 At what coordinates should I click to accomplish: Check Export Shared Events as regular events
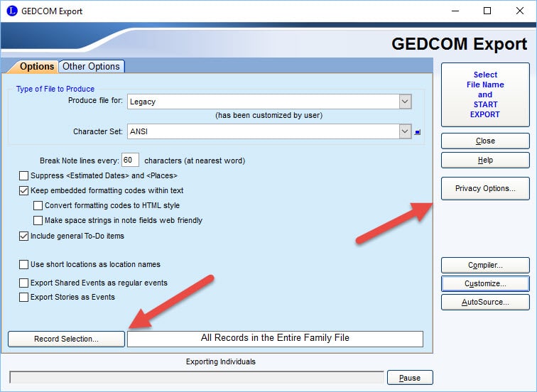pos(24,283)
